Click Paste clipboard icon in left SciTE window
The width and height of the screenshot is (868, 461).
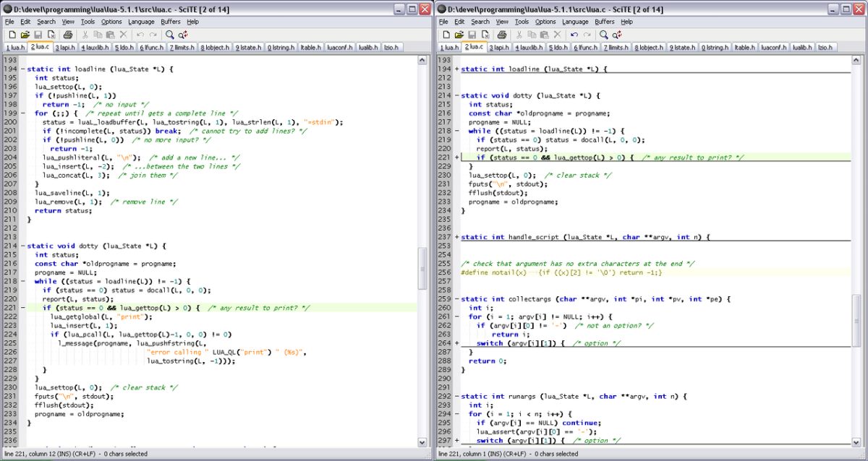110,35
